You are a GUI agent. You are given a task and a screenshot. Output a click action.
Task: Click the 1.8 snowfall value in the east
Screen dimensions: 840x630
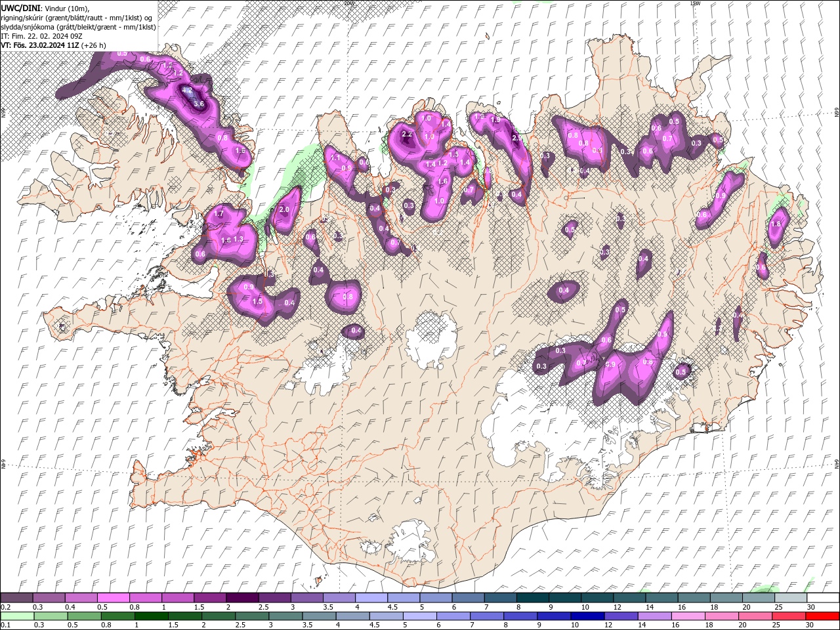click(x=776, y=224)
